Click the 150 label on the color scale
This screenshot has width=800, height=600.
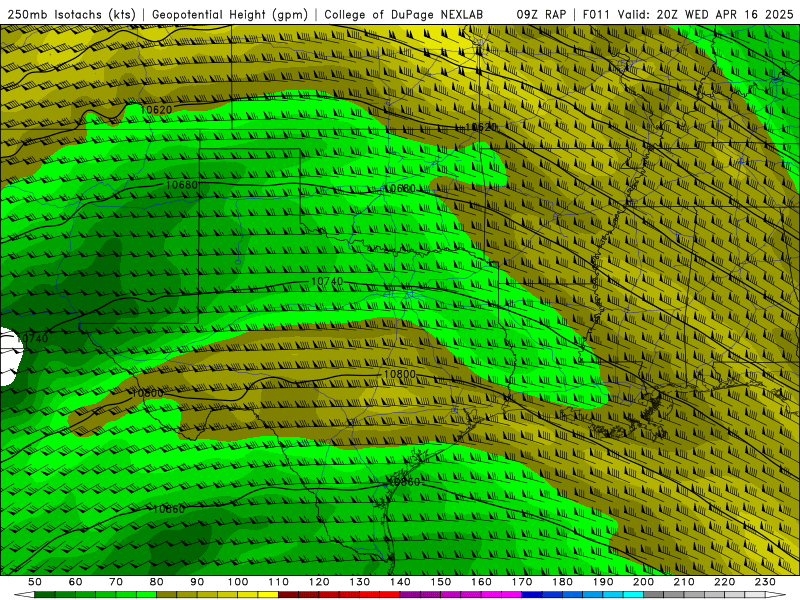[441, 582]
